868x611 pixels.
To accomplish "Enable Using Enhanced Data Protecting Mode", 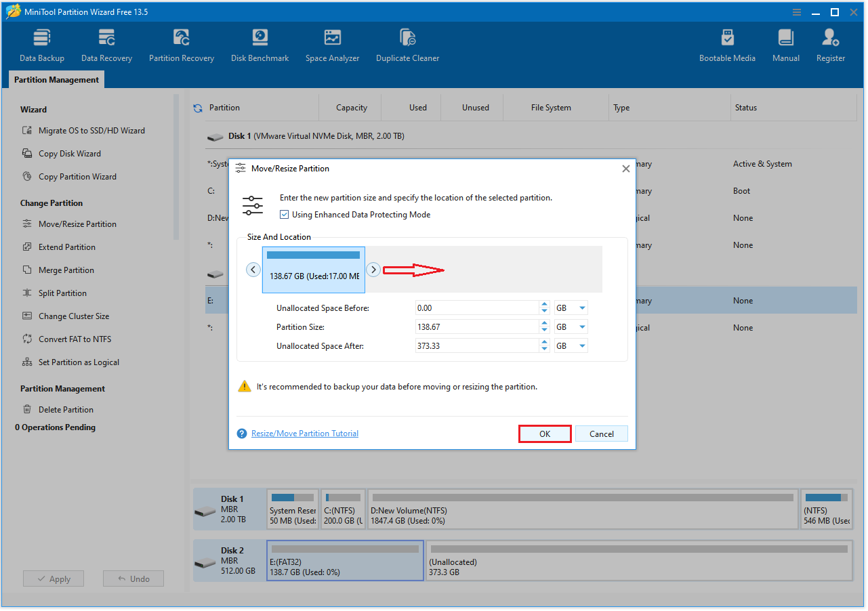I will (x=284, y=213).
